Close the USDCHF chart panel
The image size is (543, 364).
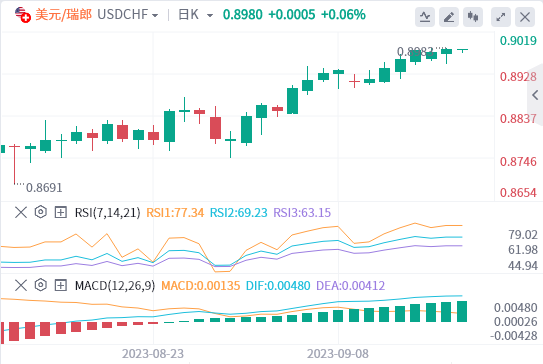(525, 16)
